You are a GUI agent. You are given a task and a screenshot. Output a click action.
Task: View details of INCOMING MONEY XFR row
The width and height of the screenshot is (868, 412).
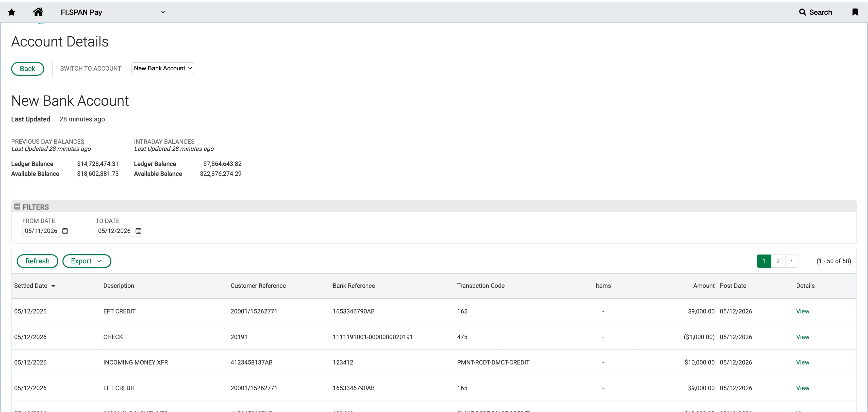coord(802,362)
